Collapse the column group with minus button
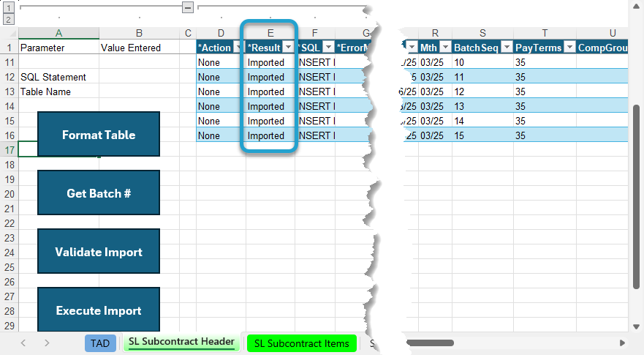Image resolution: width=644 pixels, height=355 pixels. pos(188,7)
